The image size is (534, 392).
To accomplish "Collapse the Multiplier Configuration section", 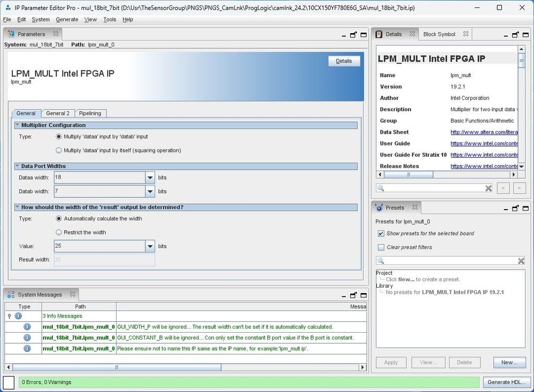I will (17, 125).
